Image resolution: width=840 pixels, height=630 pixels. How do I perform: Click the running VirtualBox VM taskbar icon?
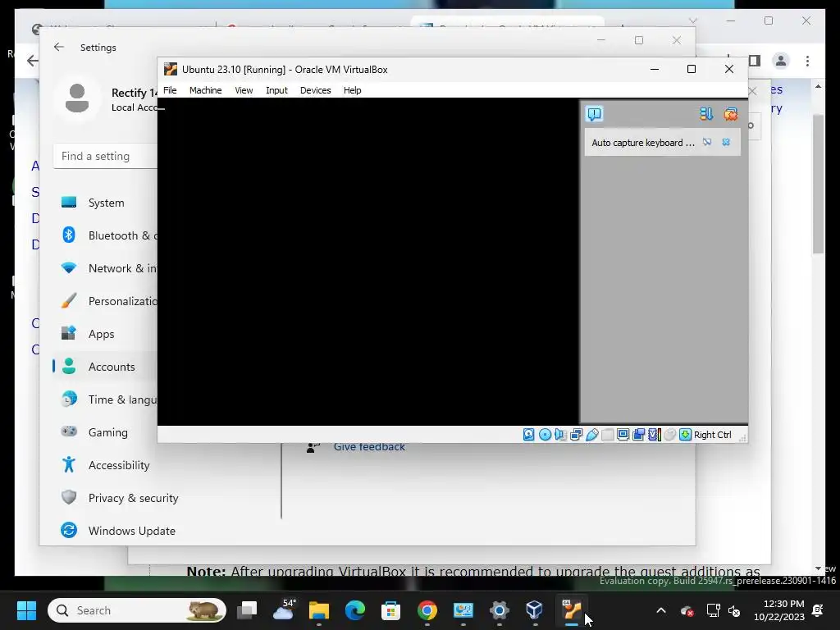(x=571, y=610)
